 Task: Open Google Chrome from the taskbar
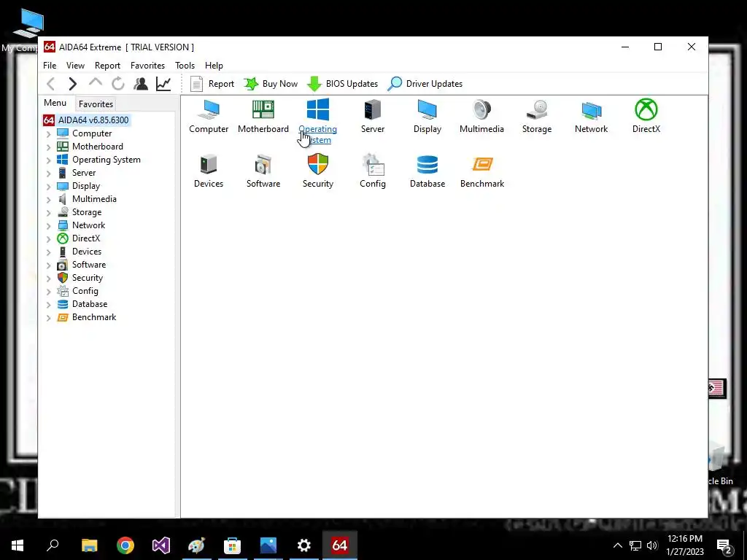[125, 545]
